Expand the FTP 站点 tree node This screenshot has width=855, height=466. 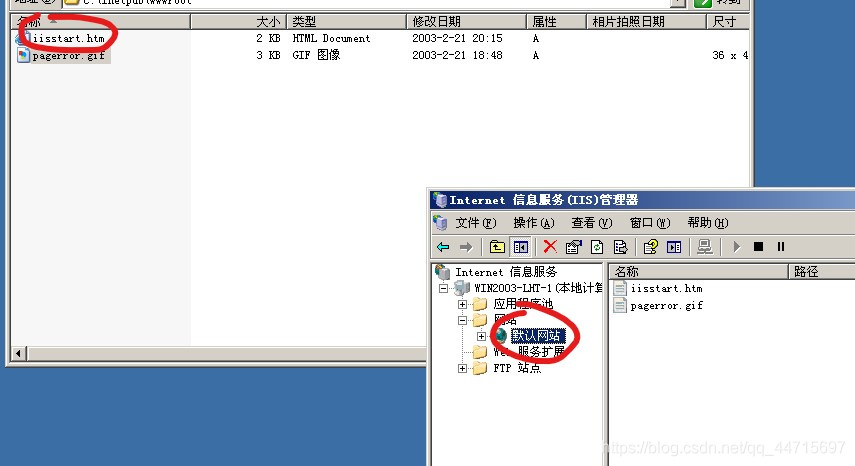[x=462, y=368]
